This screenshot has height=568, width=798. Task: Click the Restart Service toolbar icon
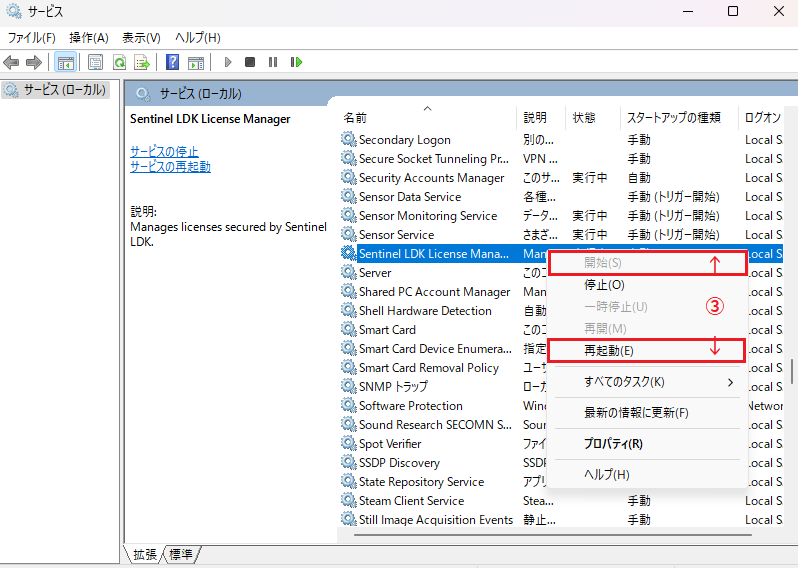296,62
